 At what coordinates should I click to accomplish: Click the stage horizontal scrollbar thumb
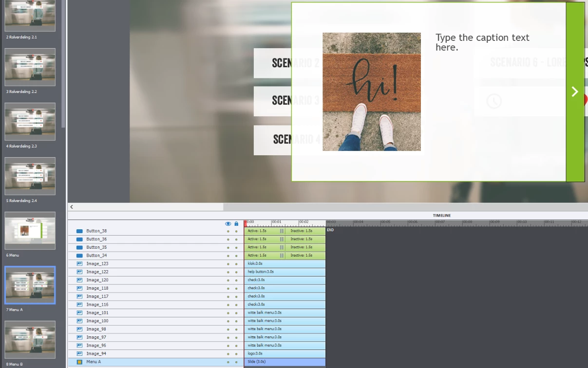[x=405, y=207]
